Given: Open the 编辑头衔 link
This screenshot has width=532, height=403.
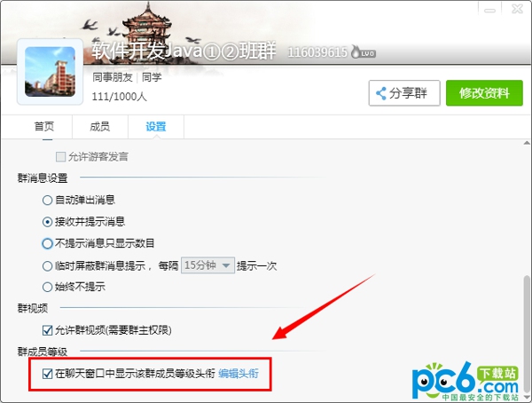Looking at the screenshot, I should (x=239, y=374).
